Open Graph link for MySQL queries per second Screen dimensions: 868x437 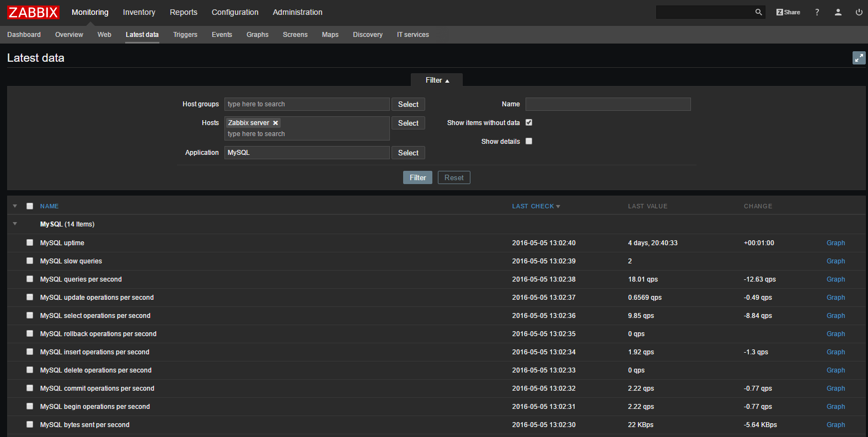coord(835,279)
